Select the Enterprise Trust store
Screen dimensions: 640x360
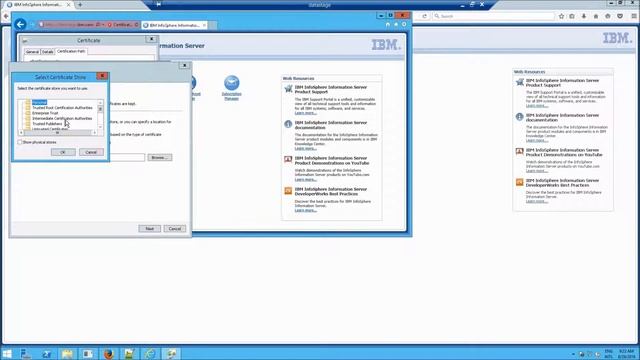pyautogui.click(x=45, y=113)
